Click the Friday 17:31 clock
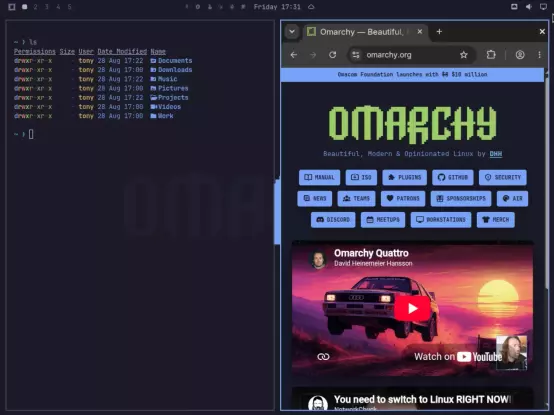Image resolution: width=554 pixels, height=415 pixels. [x=277, y=7]
